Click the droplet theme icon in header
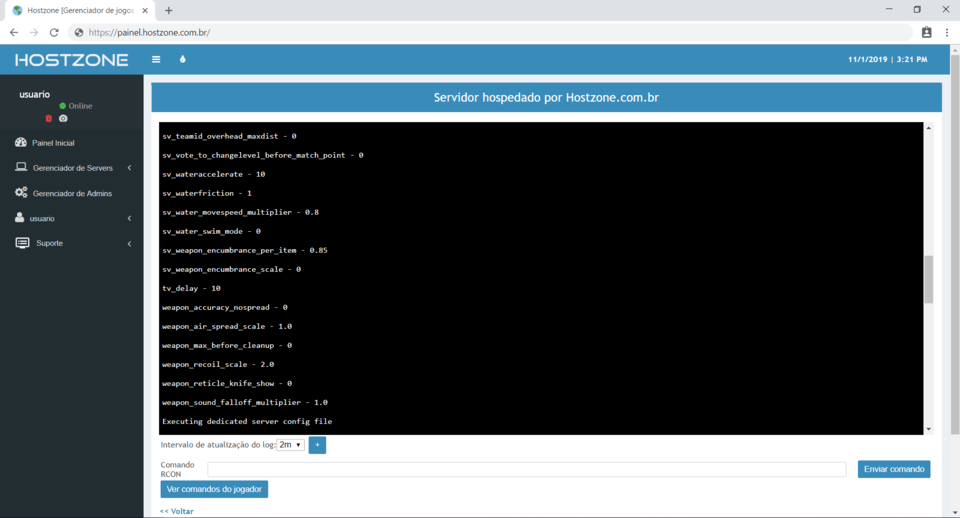The height and width of the screenshot is (518, 960). click(182, 59)
